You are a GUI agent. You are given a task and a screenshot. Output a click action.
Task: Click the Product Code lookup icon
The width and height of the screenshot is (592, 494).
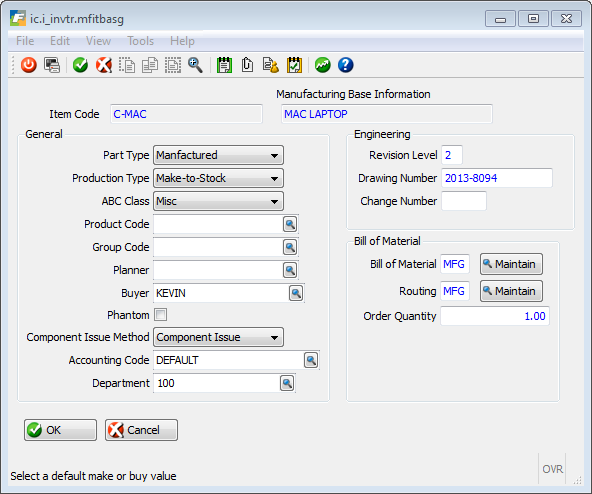tap(290, 224)
